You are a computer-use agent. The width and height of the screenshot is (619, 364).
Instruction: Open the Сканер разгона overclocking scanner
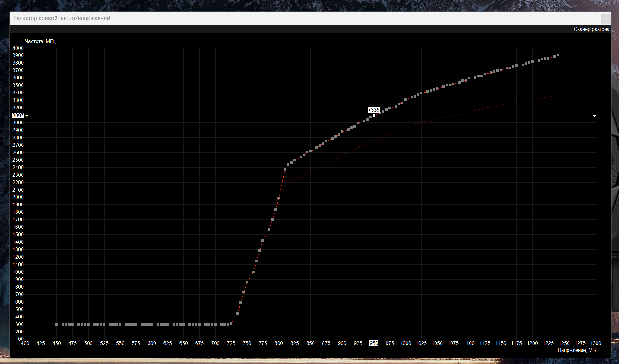591,29
